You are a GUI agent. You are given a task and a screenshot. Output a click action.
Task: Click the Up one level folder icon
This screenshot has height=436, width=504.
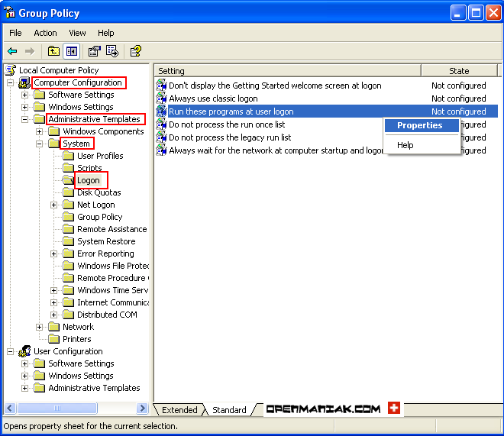53,51
